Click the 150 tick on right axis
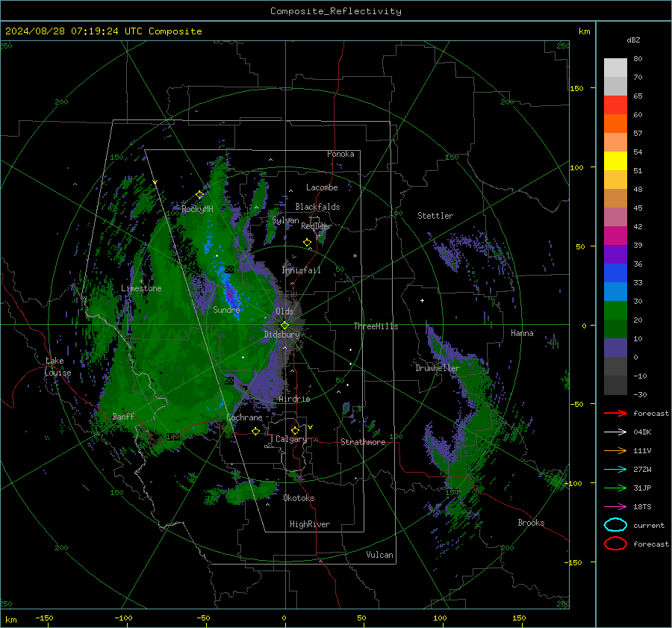 click(x=576, y=88)
